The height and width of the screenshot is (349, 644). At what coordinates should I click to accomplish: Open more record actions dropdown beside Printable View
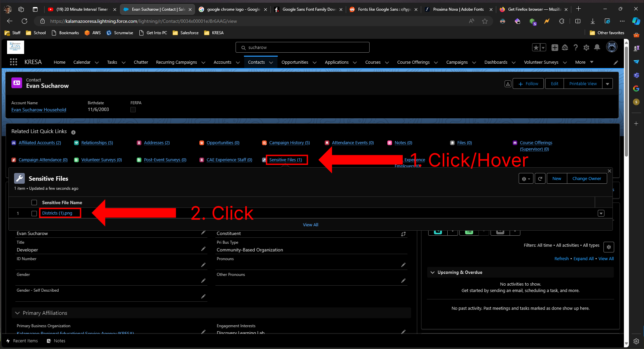click(607, 84)
